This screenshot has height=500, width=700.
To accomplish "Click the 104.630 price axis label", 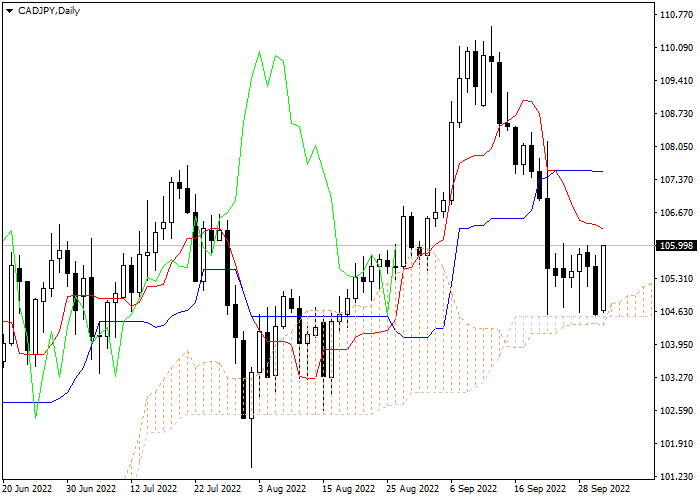I will tap(678, 312).
